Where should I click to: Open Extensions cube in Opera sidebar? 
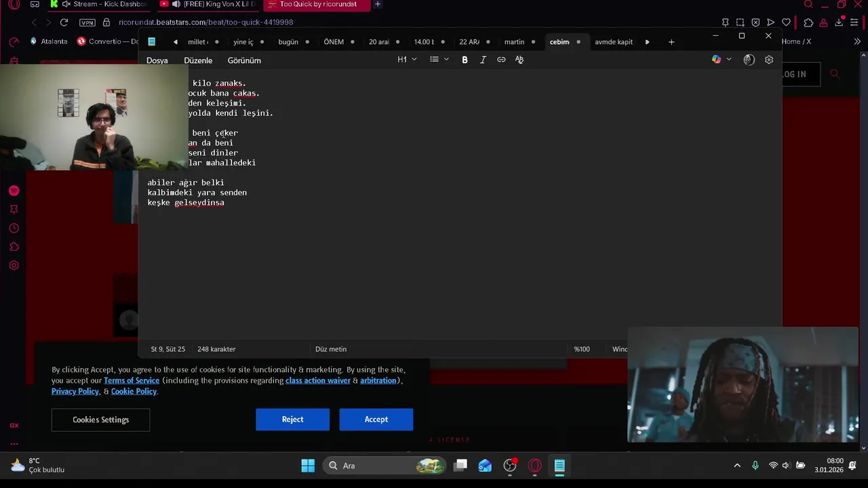point(14,247)
